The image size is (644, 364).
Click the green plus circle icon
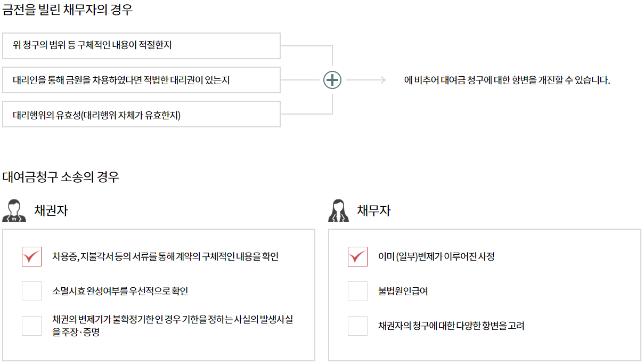(332, 80)
